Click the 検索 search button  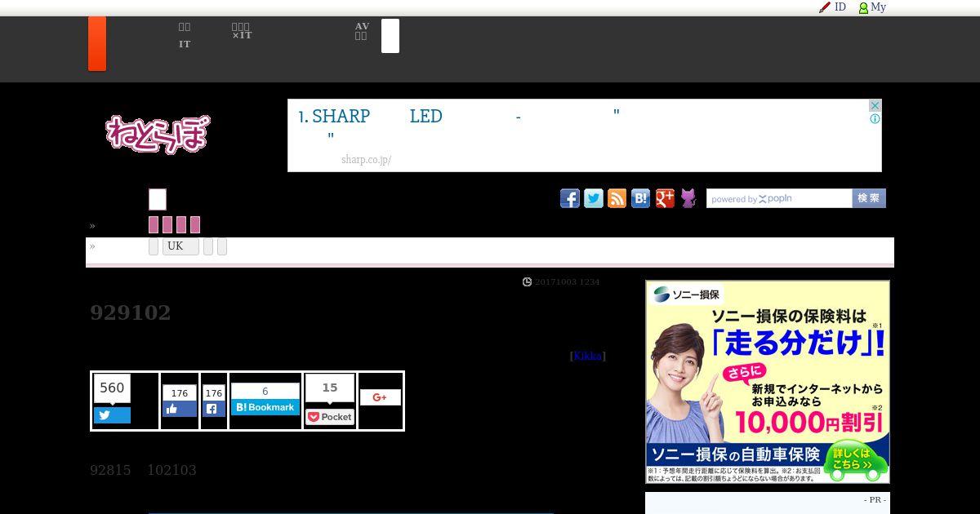click(x=869, y=198)
